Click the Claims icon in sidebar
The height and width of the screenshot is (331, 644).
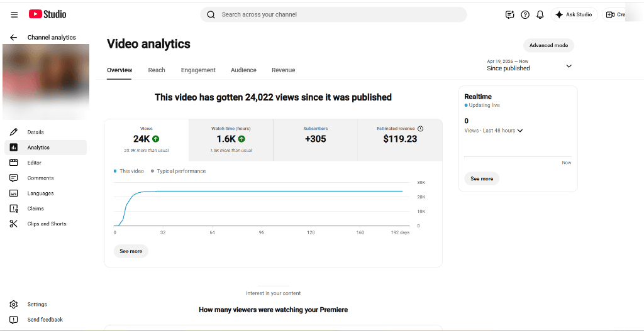point(14,209)
